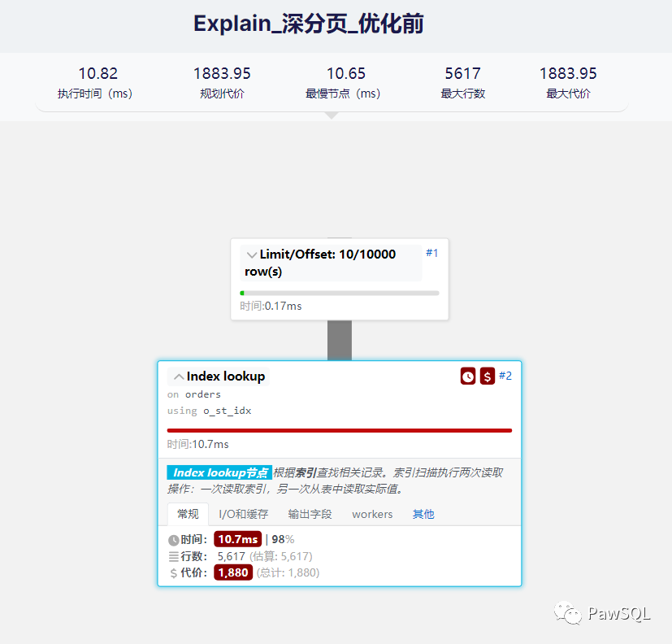Click the dollar icon beside 代价
Screen dimensions: 672x644
point(174,573)
